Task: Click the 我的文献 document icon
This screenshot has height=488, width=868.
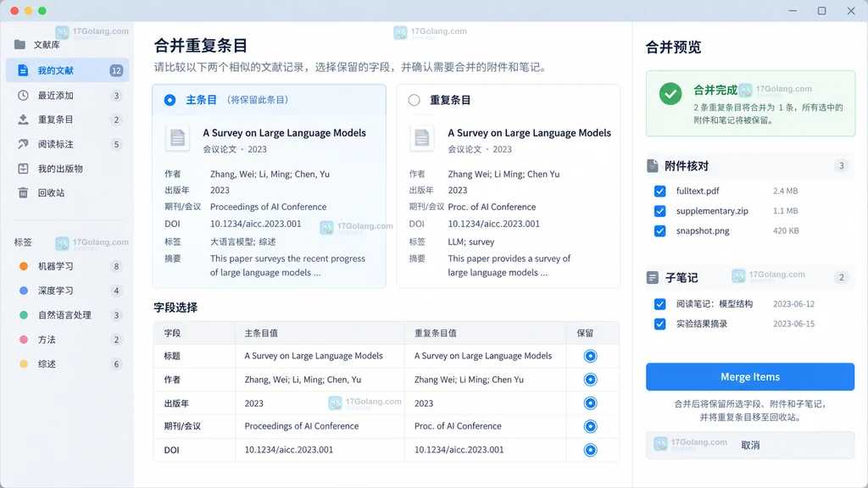Action: [23, 70]
